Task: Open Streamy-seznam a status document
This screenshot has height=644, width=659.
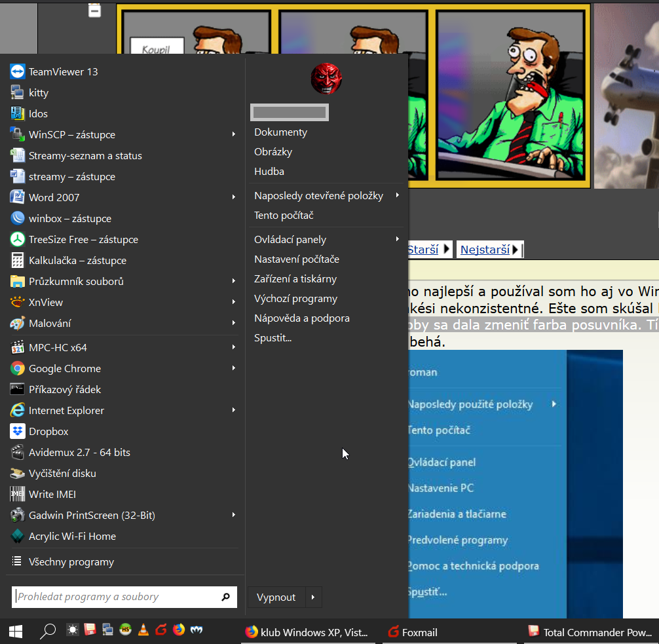Action: [x=123, y=155]
